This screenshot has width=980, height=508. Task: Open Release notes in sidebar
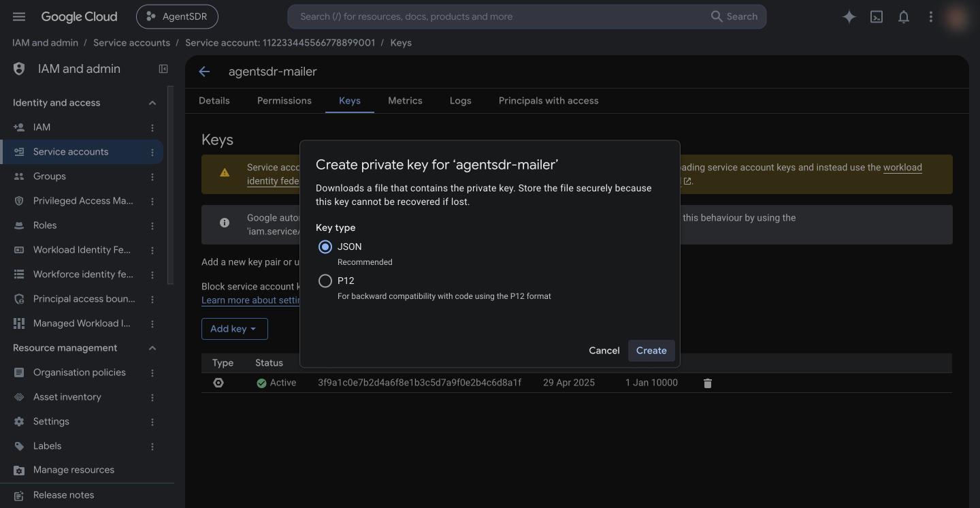click(x=63, y=495)
